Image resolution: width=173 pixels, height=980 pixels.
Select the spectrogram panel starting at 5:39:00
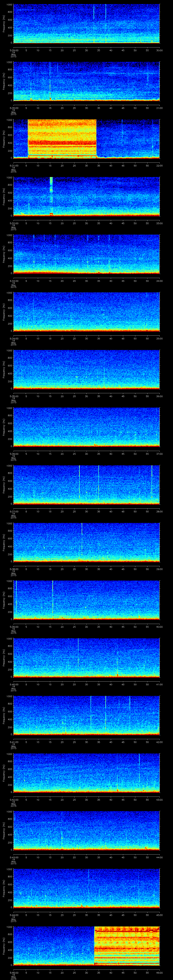[86, 600]
